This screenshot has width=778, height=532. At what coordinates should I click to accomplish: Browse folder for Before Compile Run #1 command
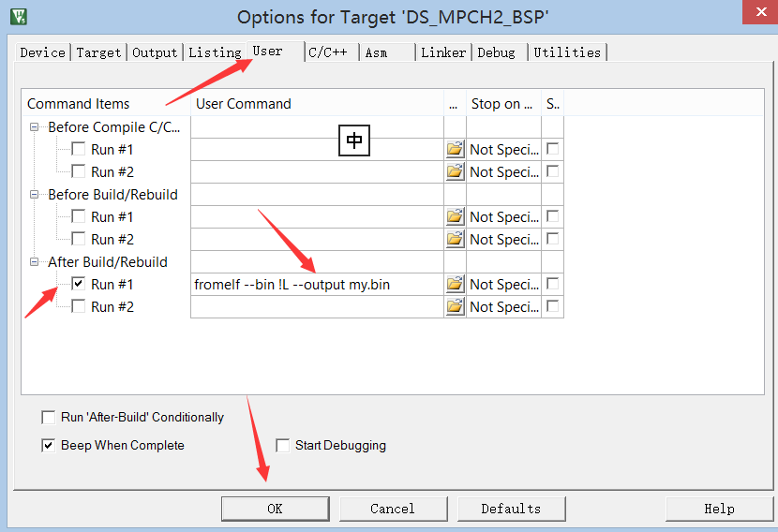pos(455,149)
